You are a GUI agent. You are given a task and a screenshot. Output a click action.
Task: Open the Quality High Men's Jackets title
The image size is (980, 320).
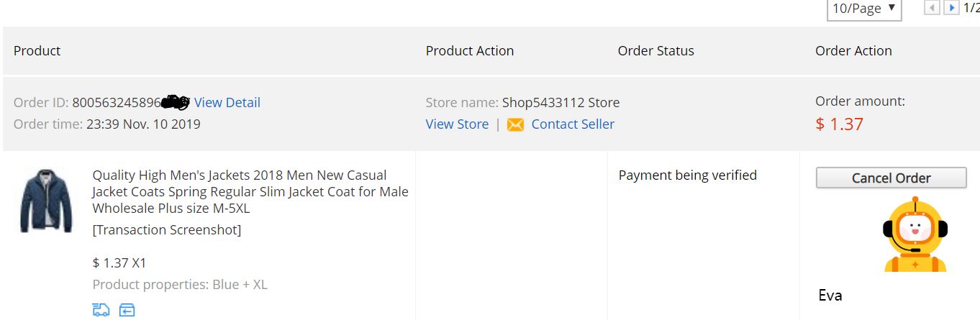point(250,192)
